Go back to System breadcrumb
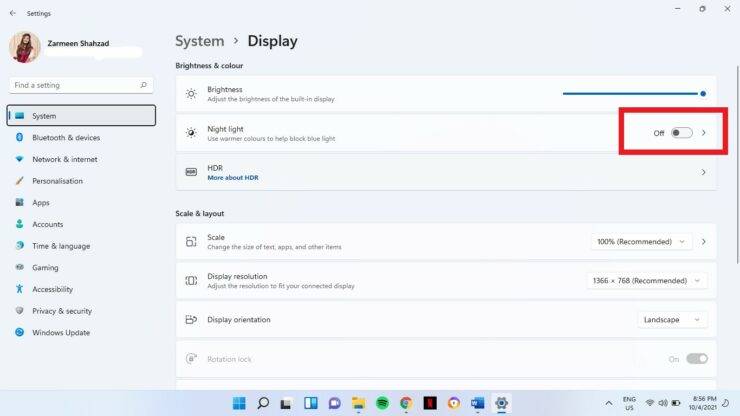The height and width of the screenshot is (416, 740). (199, 41)
